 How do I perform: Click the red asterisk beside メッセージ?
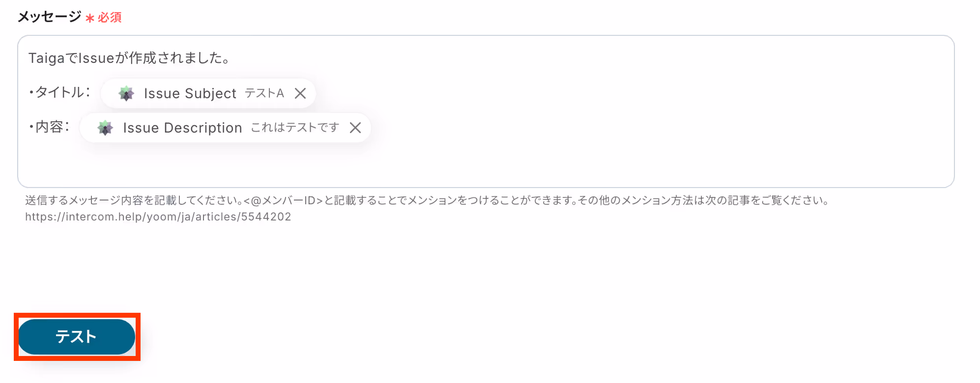90,18
